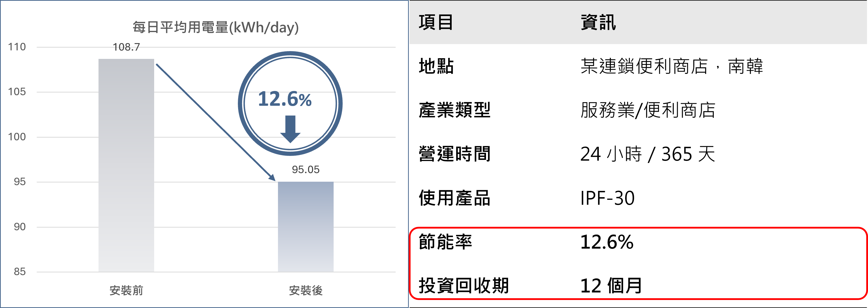Viewport: 868px width, 308px height.
Task: Click the 安裝前 x-axis label
Action: 126,290
